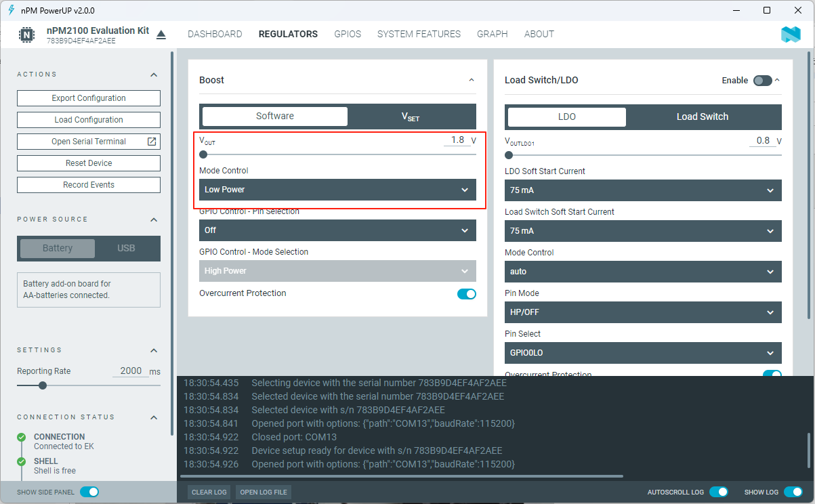Select USB as power source
Screen dimensions: 815x504
126,248
